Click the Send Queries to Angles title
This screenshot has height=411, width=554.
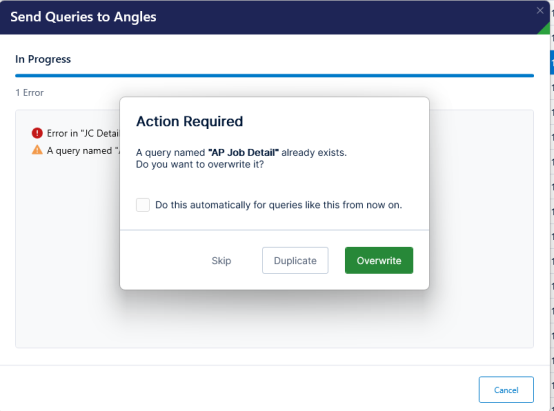coord(83,17)
